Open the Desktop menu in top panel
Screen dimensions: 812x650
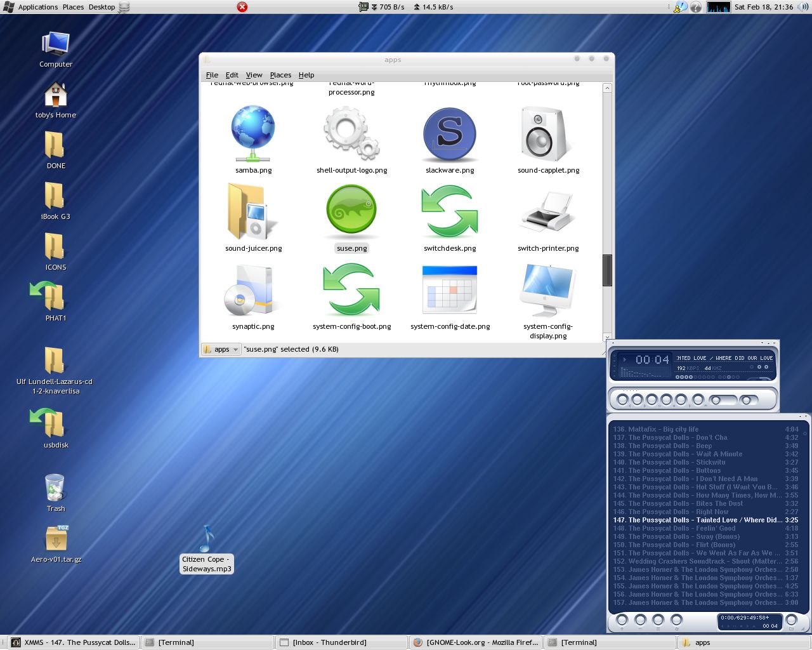[101, 7]
